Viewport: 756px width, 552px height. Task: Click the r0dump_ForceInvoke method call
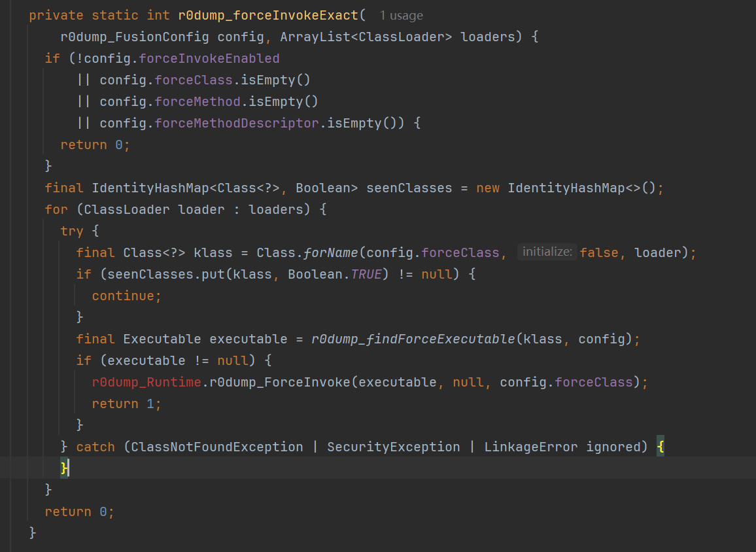(x=280, y=383)
